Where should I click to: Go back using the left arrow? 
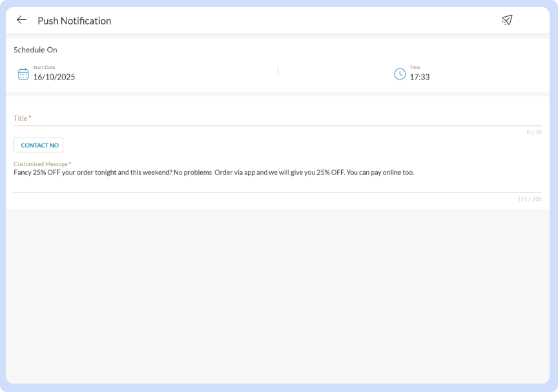point(21,20)
